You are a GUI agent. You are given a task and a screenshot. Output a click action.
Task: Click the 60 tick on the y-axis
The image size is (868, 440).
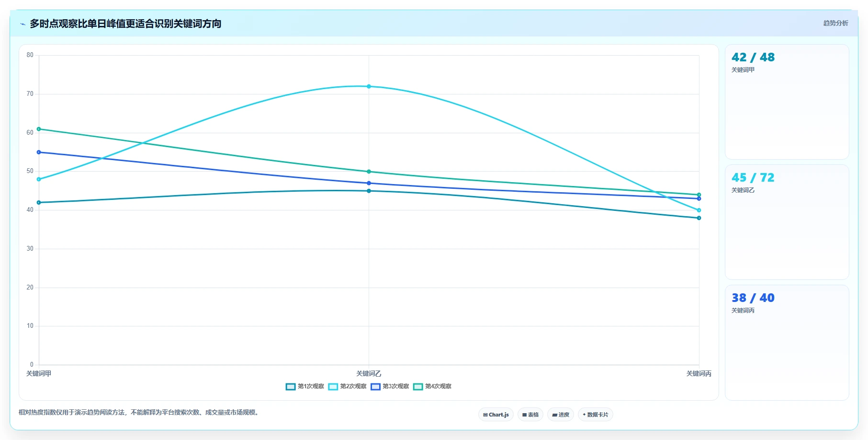30,133
